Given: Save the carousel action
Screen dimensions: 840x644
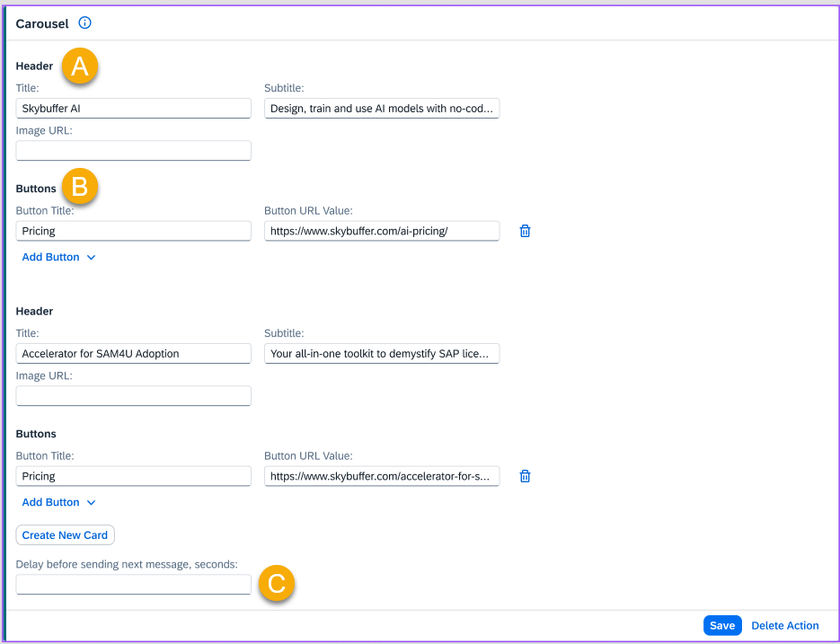Looking at the screenshot, I should pyautogui.click(x=722, y=625).
